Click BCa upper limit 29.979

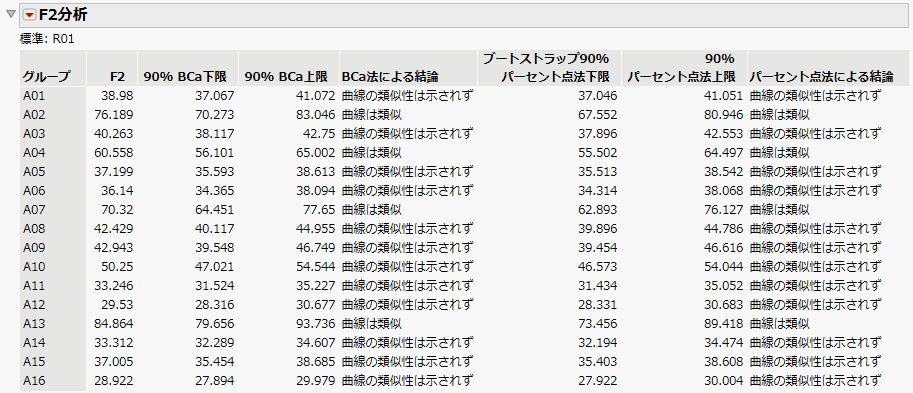tap(317, 381)
